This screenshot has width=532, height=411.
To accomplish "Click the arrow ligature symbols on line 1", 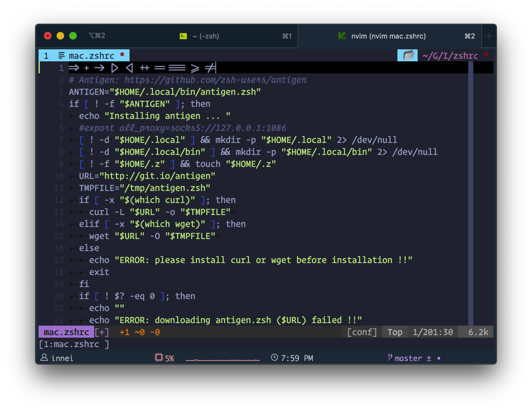I will pyautogui.click(x=142, y=68).
